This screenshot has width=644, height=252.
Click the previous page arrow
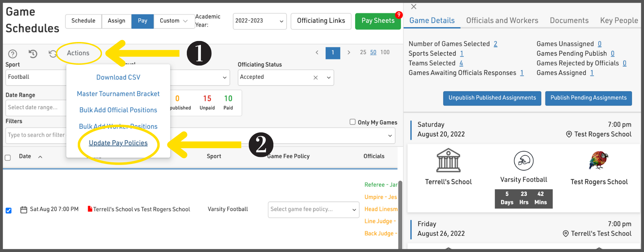click(x=317, y=52)
